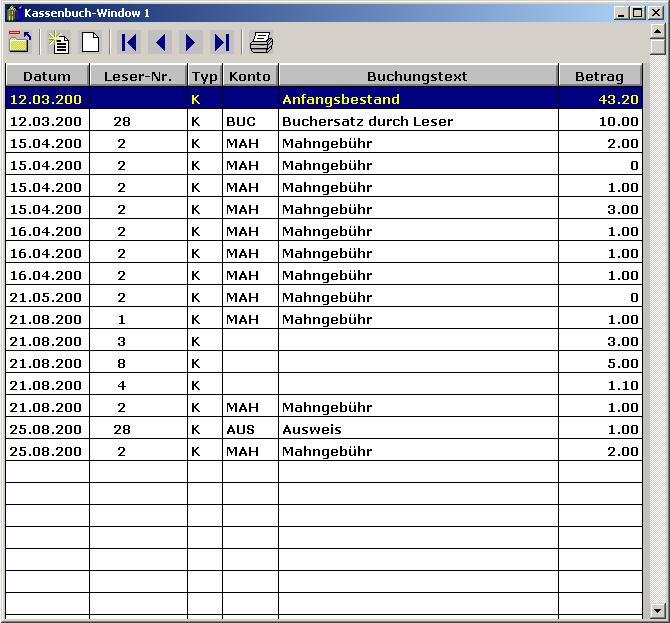Viewport: 670px width, 623px height.
Task: Click the 2.00 amount in 25.08.200 row
Action: (600, 451)
